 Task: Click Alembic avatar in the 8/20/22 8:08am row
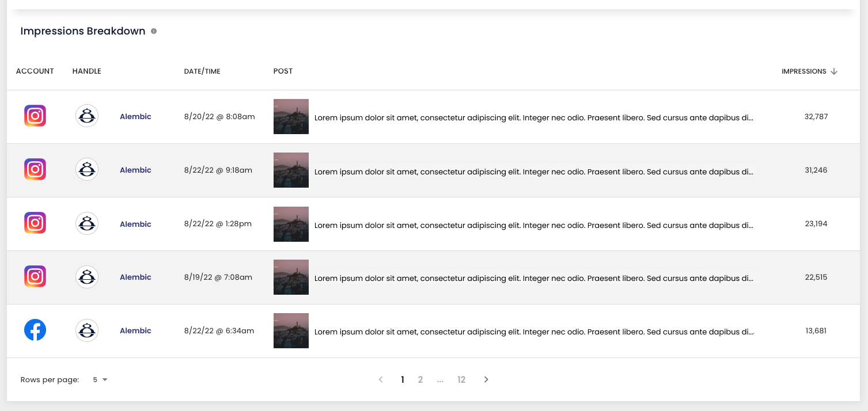(87, 116)
